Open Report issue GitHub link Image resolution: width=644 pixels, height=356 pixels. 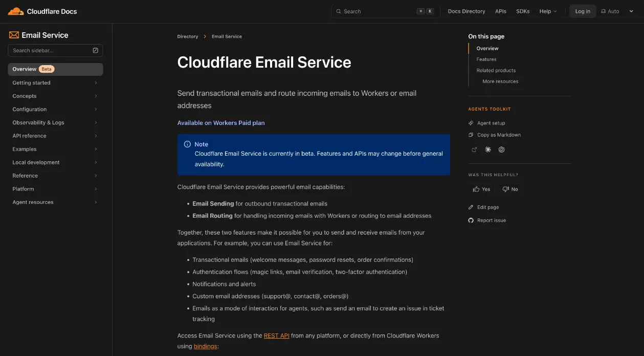487,220
